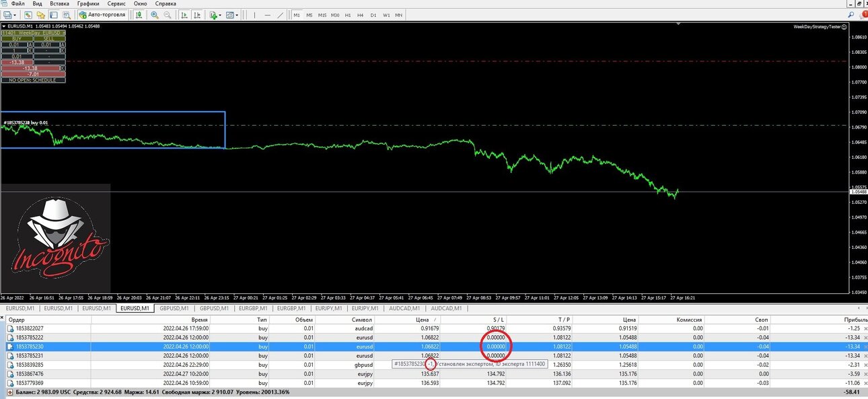Click the SELL button in the expert panel
The image size is (868, 399).
[49, 38]
